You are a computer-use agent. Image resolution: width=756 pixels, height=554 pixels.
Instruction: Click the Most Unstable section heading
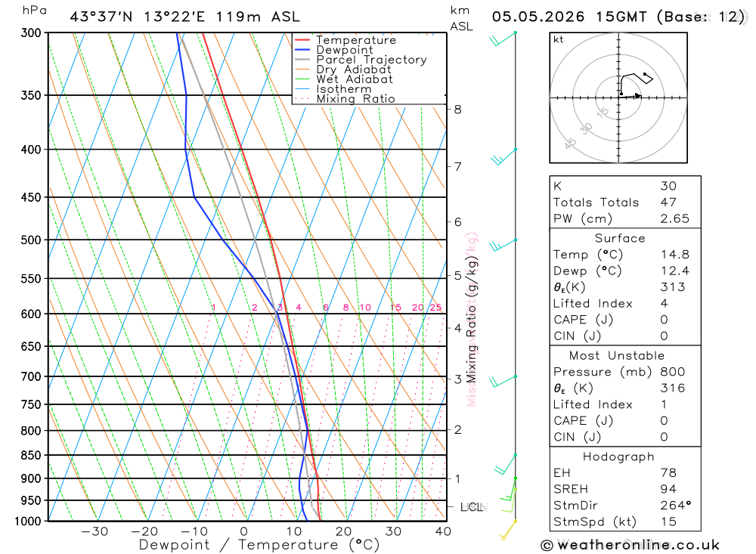point(617,356)
